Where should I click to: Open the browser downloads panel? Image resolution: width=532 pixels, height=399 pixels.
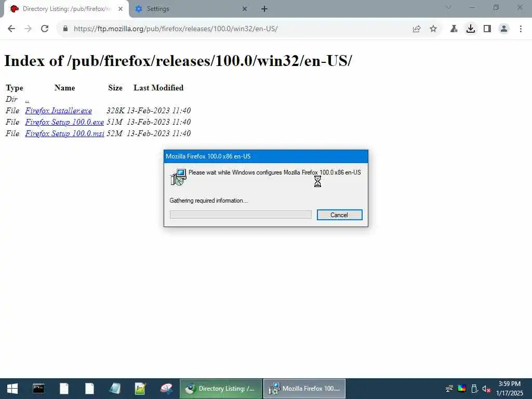click(x=471, y=29)
